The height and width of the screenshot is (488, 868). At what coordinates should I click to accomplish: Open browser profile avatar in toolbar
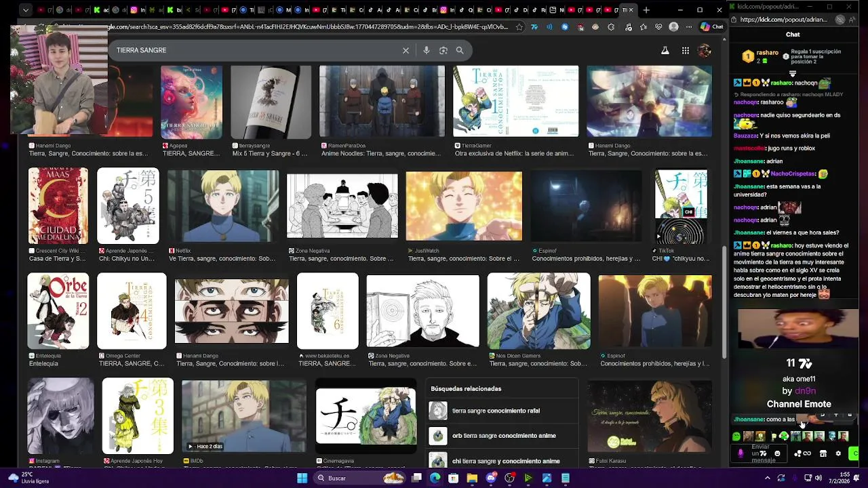pos(673,27)
